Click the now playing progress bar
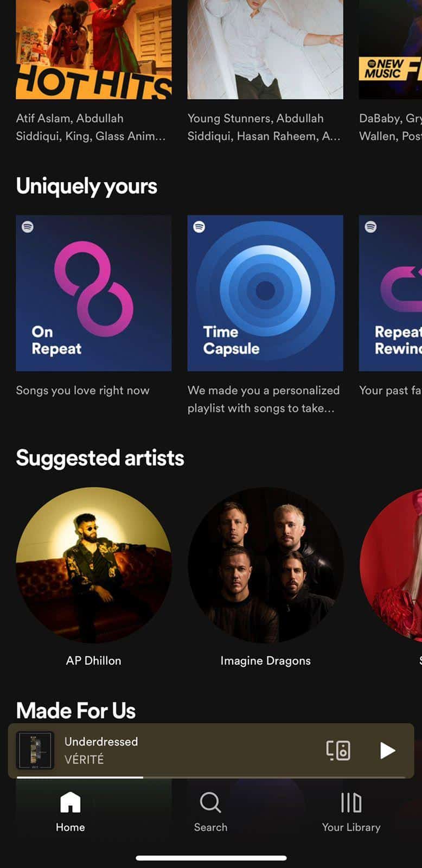422x868 pixels. point(211,777)
